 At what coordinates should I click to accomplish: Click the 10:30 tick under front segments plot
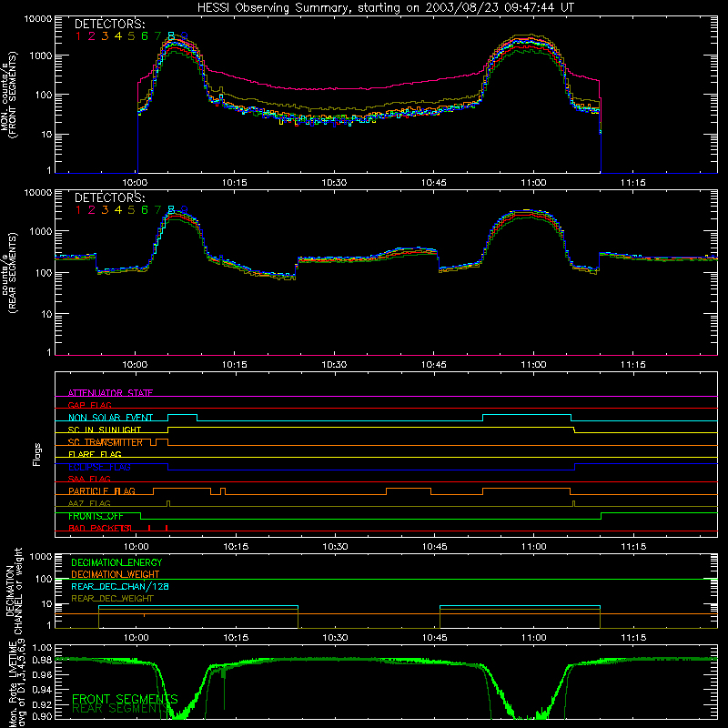334,183
